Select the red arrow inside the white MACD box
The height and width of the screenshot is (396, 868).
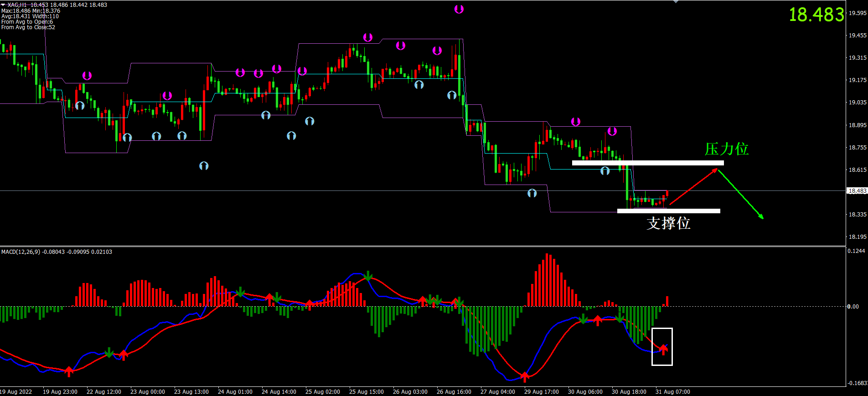pyautogui.click(x=663, y=350)
